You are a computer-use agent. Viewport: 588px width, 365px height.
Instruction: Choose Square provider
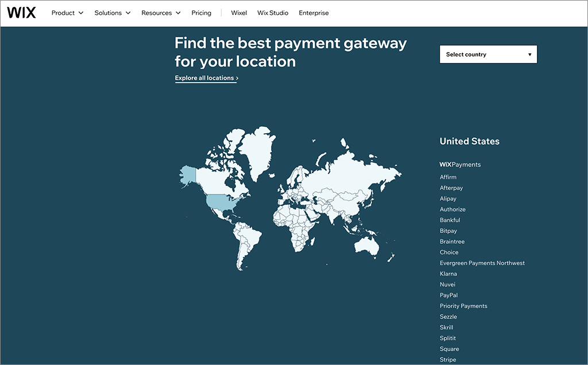(x=449, y=349)
